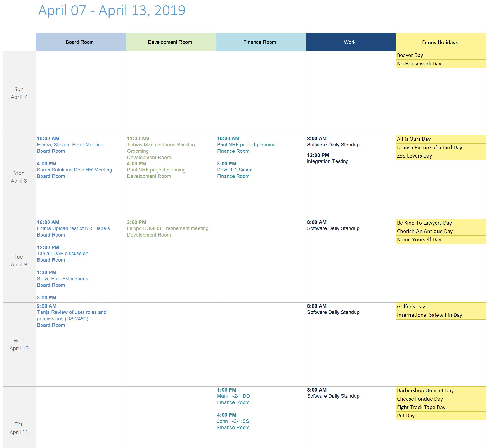Select the Finance Room column header
Screen dimensions: 489x448
pos(261,42)
